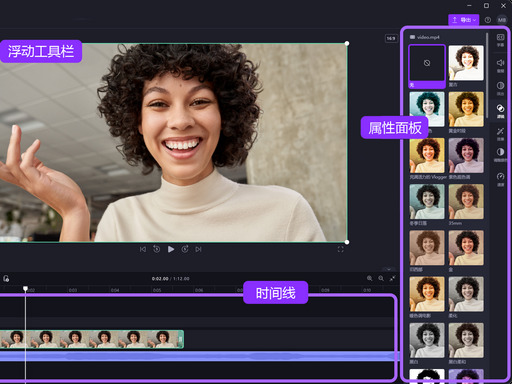
Task: Open the MB account avatar menu
Action: click(x=502, y=20)
